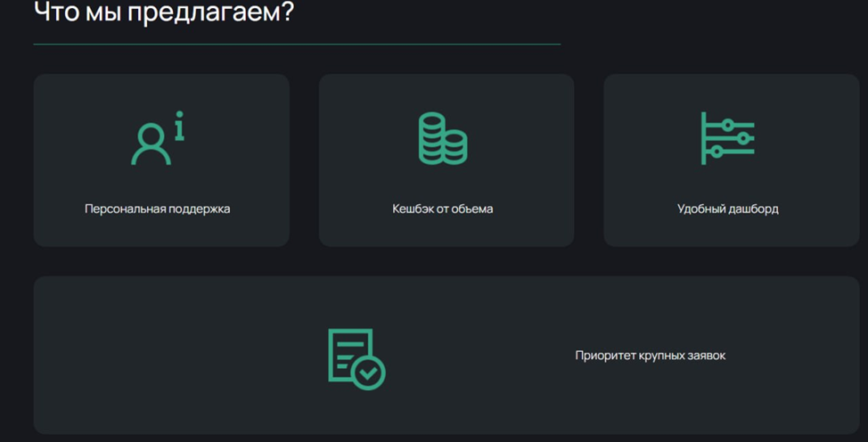This screenshot has width=868, height=442.
Task: Select the 'Кешбэк от объема' label
Action: point(443,209)
